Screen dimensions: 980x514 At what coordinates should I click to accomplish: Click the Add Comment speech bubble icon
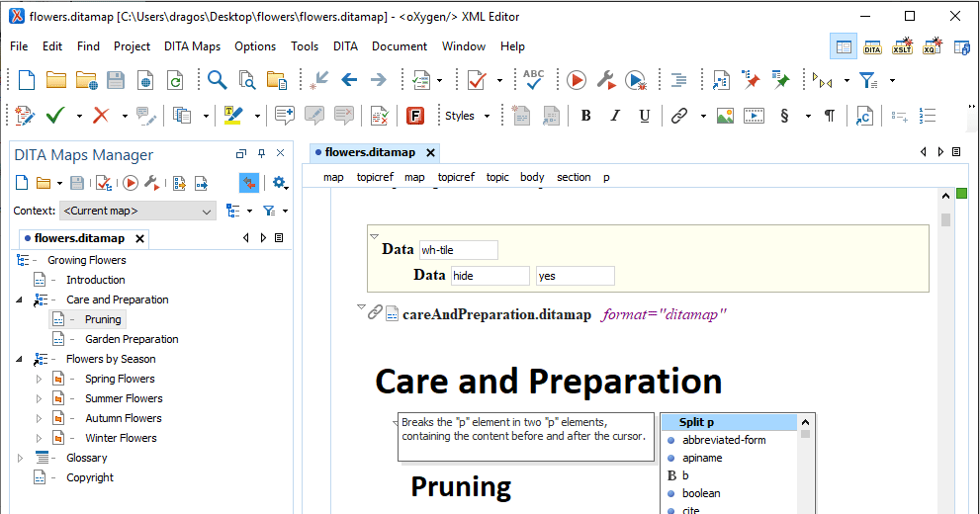click(x=285, y=116)
